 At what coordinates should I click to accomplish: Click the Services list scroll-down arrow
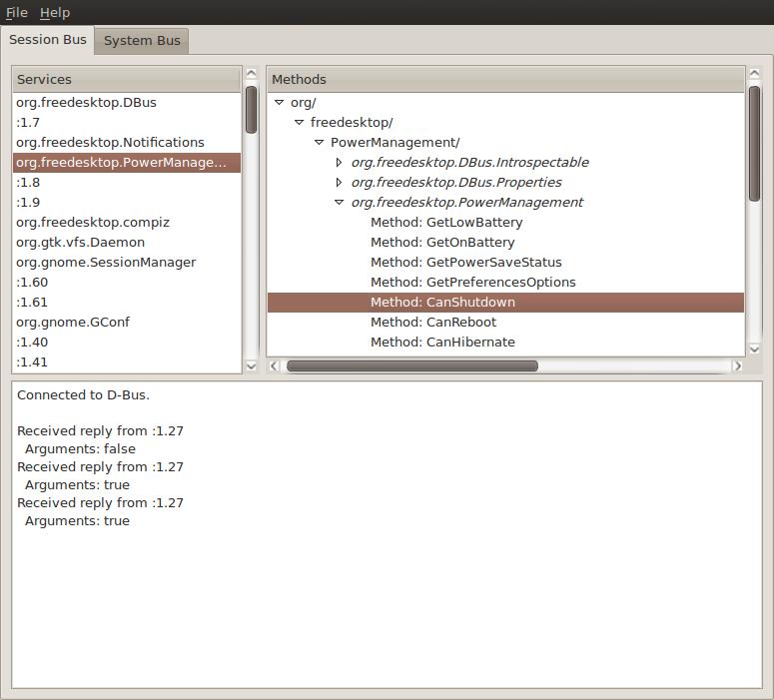252,366
